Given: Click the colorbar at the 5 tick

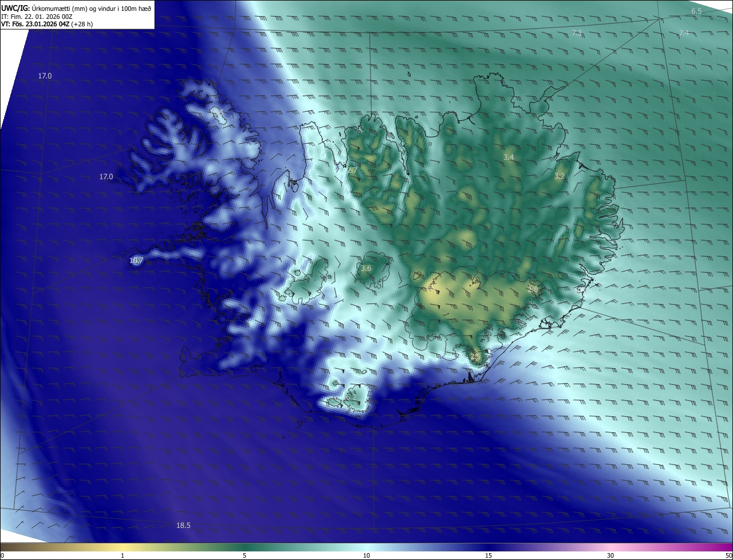Looking at the screenshot, I should [245, 555].
